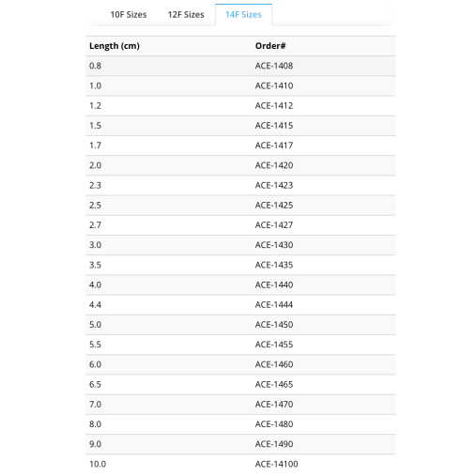
Task: Select the ACE-14100 order cell
Action: (x=277, y=464)
